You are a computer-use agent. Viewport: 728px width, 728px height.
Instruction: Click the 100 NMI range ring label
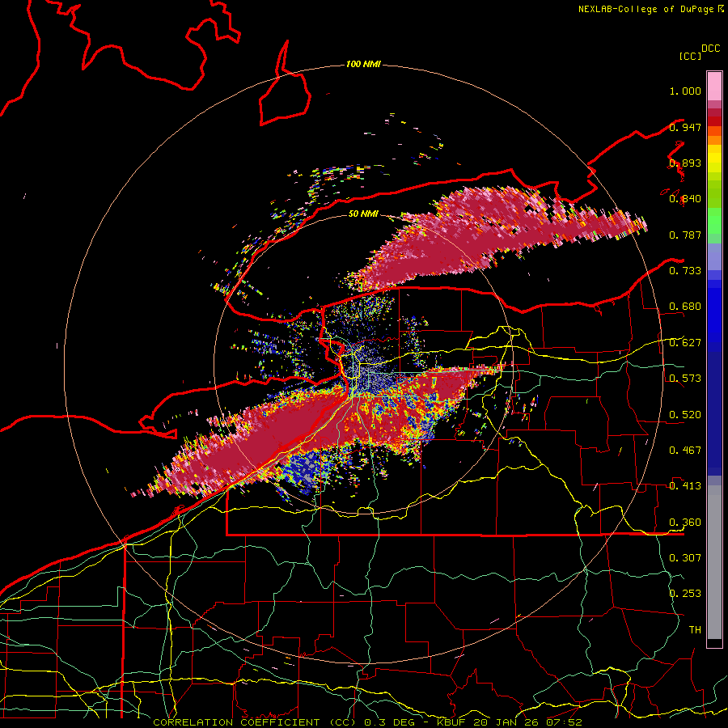(363, 64)
